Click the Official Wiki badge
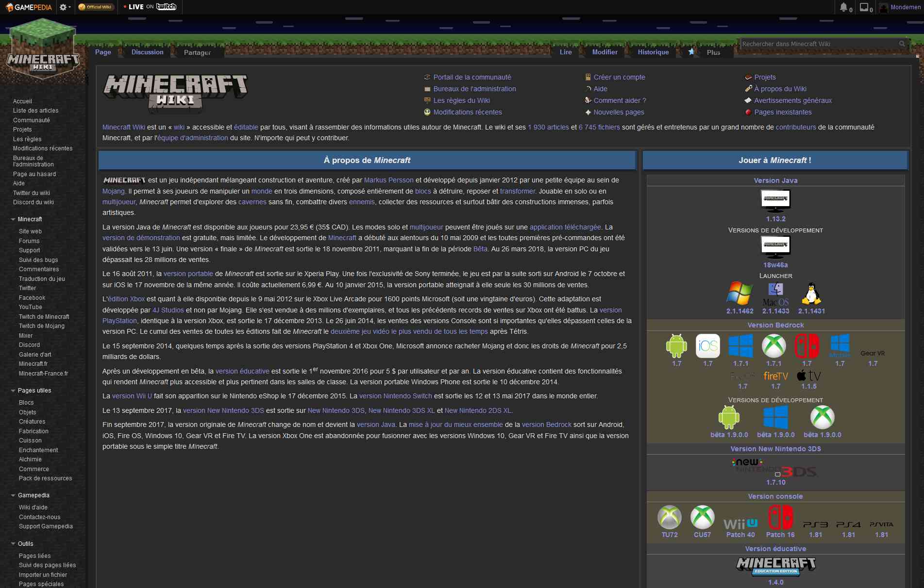 96,7
